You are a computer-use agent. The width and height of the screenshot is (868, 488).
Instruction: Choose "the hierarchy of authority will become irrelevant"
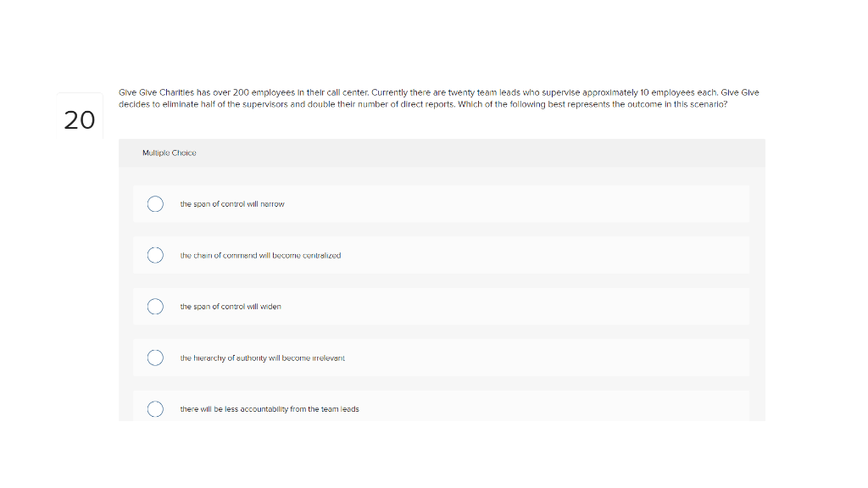262,358
